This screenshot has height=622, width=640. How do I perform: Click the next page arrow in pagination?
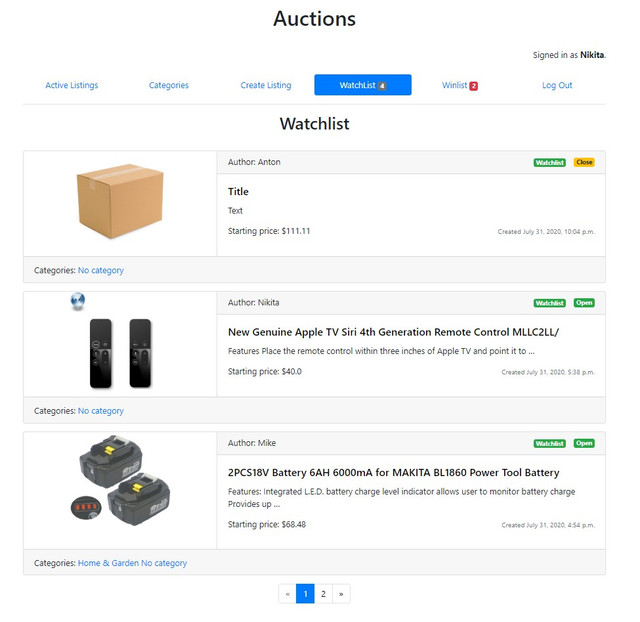(x=341, y=593)
